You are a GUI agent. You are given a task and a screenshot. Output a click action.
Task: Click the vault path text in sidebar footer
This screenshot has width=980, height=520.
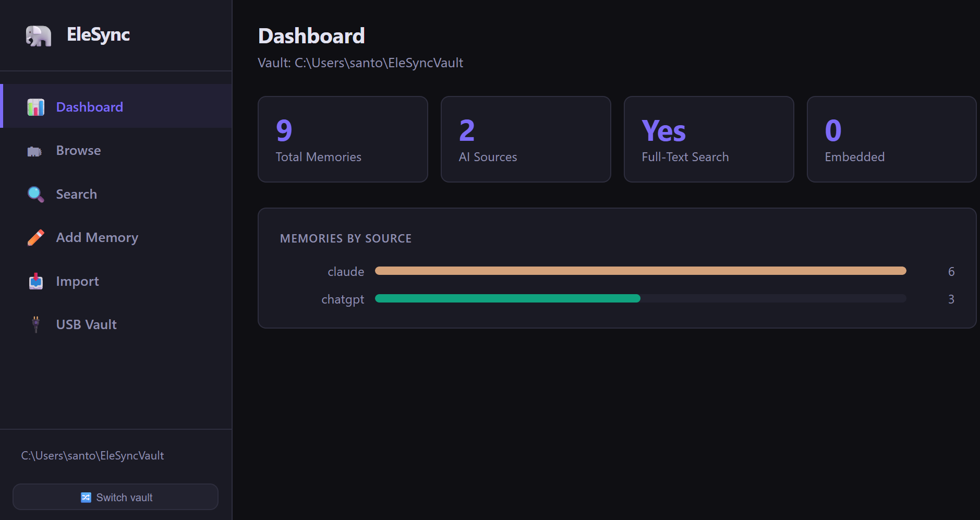click(92, 456)
